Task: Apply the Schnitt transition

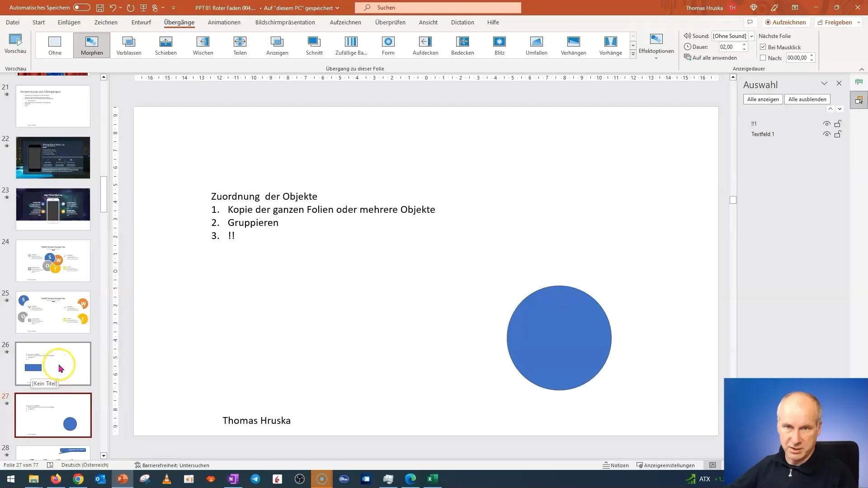Action: (x=314, y=45)
